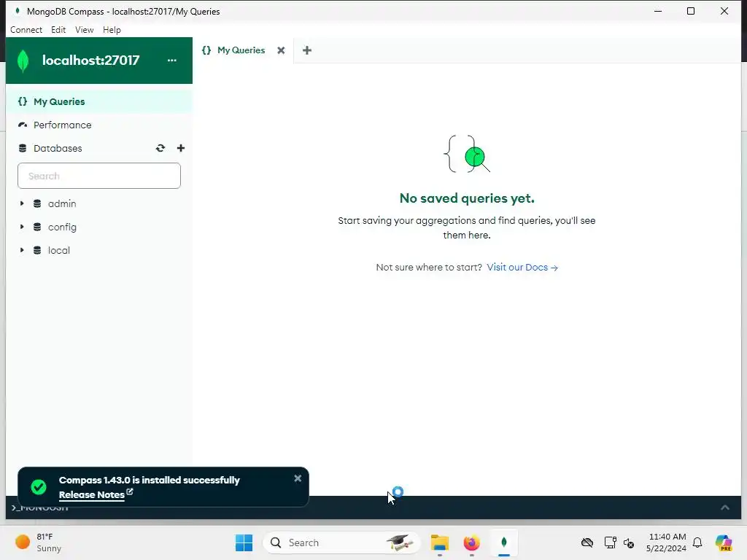Click the muted volume tray icon
This screenshot has height=560, width=747.
629,542
